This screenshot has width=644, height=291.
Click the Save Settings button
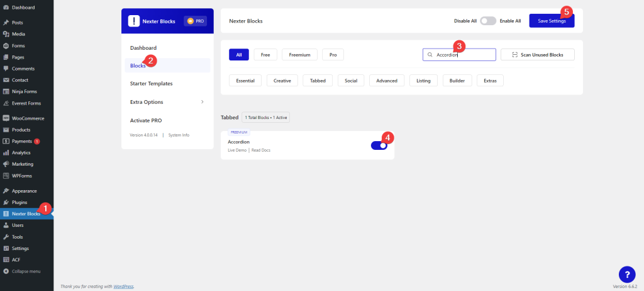(x=552, y=21)
